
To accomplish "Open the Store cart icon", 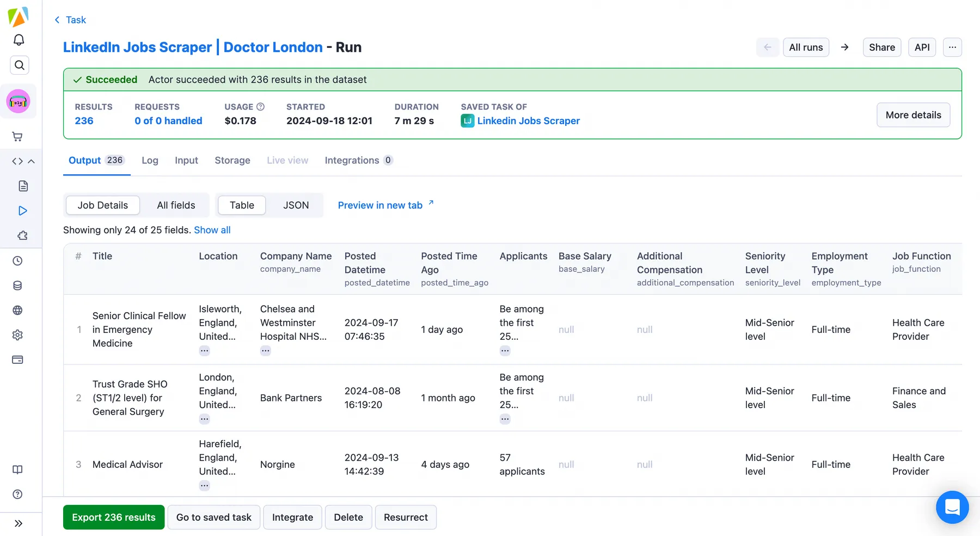I will 17,137.
